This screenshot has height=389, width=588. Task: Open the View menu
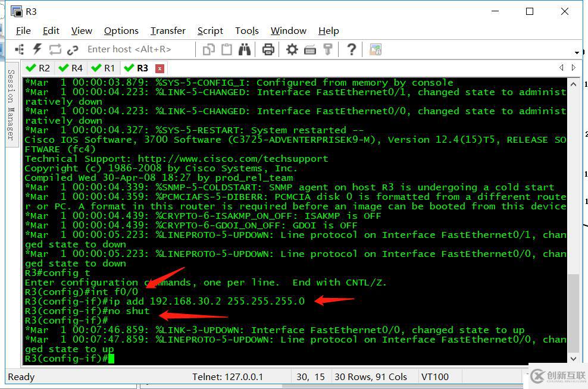(x=82, y=31)
